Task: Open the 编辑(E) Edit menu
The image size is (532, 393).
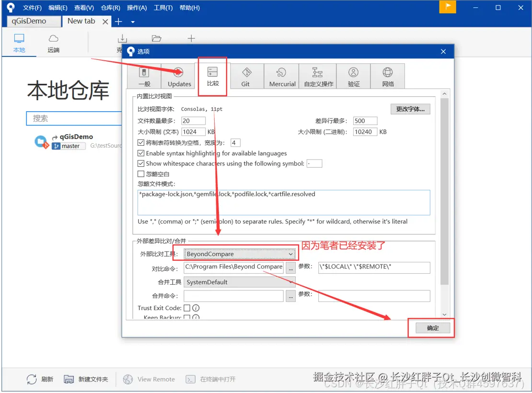Action: (x=58, y=8)
